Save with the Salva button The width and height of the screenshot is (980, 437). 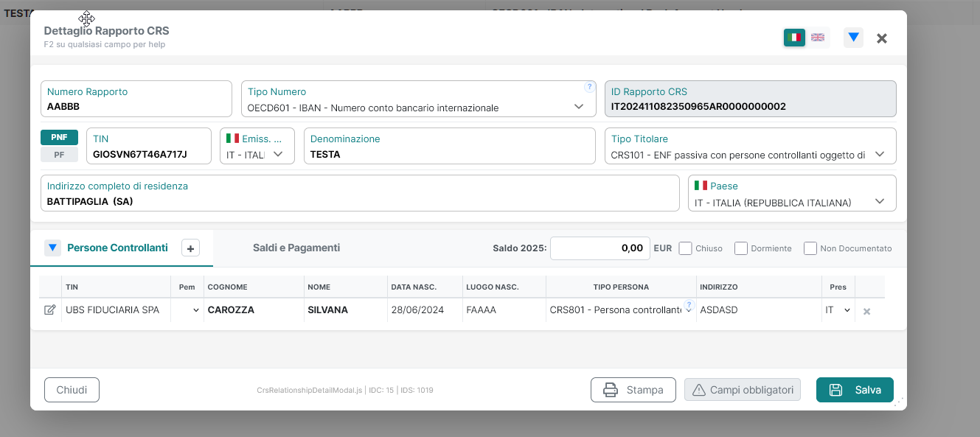855,390
